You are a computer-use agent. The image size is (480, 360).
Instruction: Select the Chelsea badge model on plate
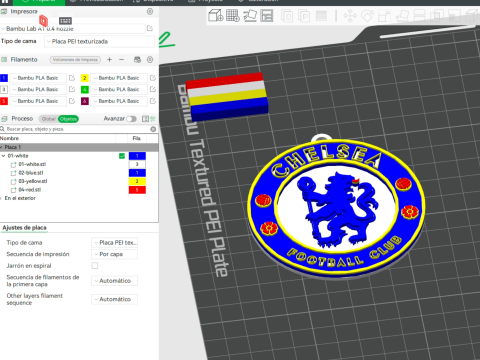(x=336, y=207)
